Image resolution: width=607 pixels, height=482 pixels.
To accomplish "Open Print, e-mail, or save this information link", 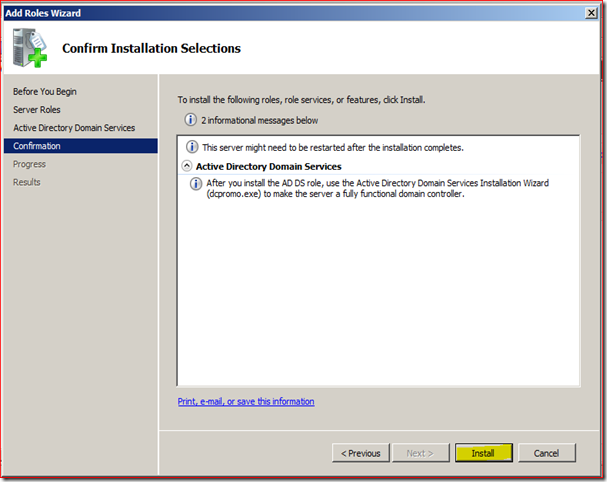I will (x=246, y=401).
